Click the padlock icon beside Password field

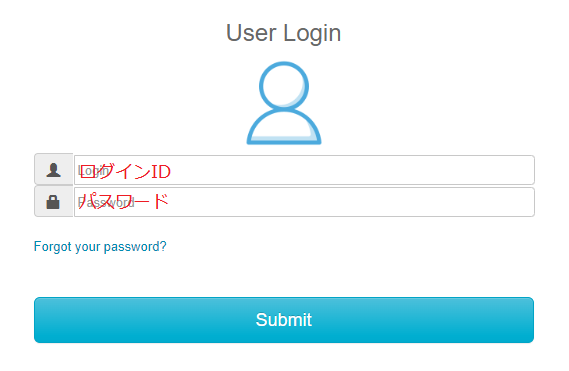53,202
